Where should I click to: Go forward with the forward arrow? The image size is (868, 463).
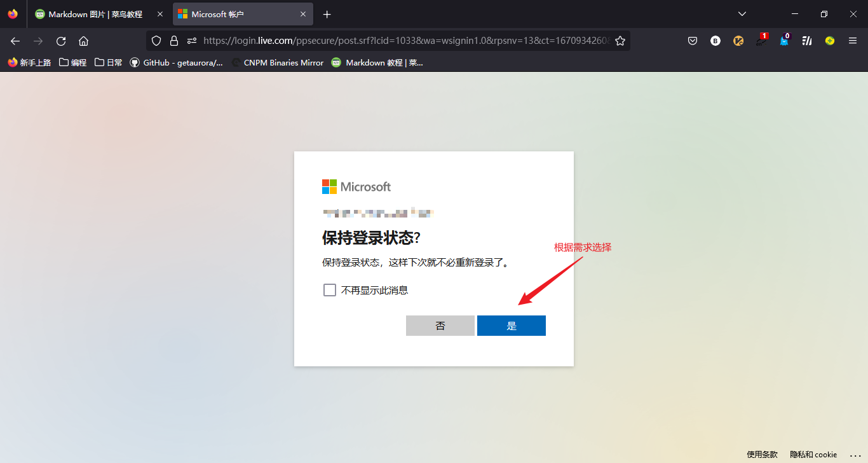click(x=38, y=41)
